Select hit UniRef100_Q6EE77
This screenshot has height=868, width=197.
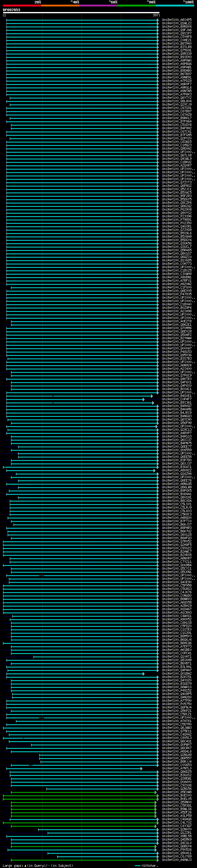177,446
